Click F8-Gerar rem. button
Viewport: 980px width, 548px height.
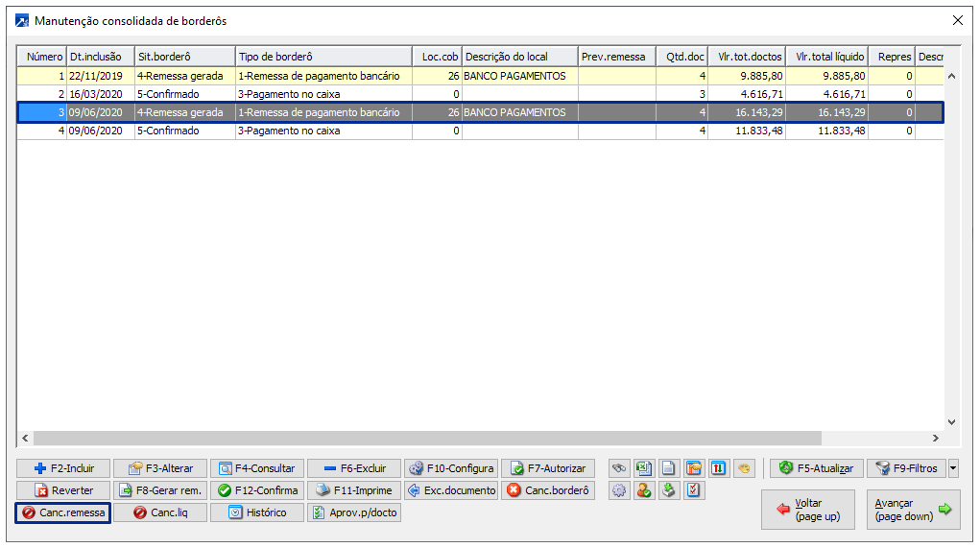tap(160, 490)
